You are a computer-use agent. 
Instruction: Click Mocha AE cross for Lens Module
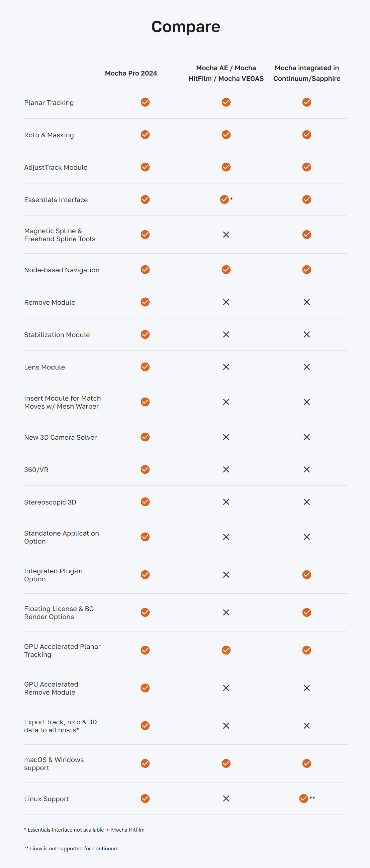[x=226, y=367]
